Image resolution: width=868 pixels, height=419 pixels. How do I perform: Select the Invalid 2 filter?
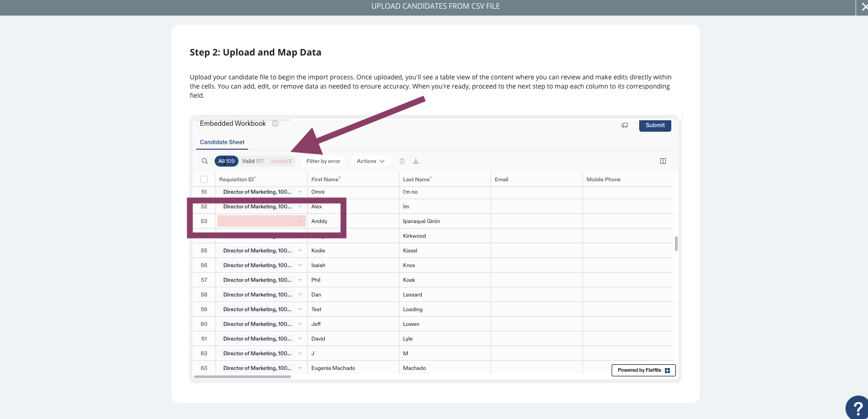pos(281,161)
